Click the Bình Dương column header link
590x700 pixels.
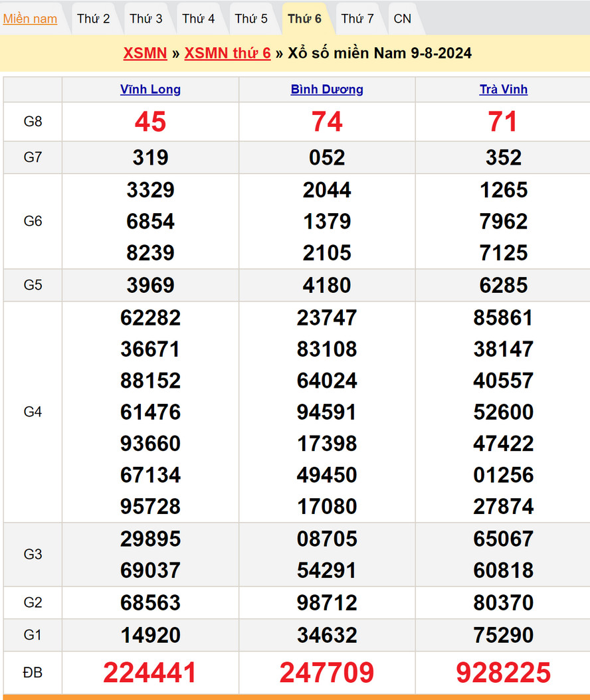[x=327, y=90]
